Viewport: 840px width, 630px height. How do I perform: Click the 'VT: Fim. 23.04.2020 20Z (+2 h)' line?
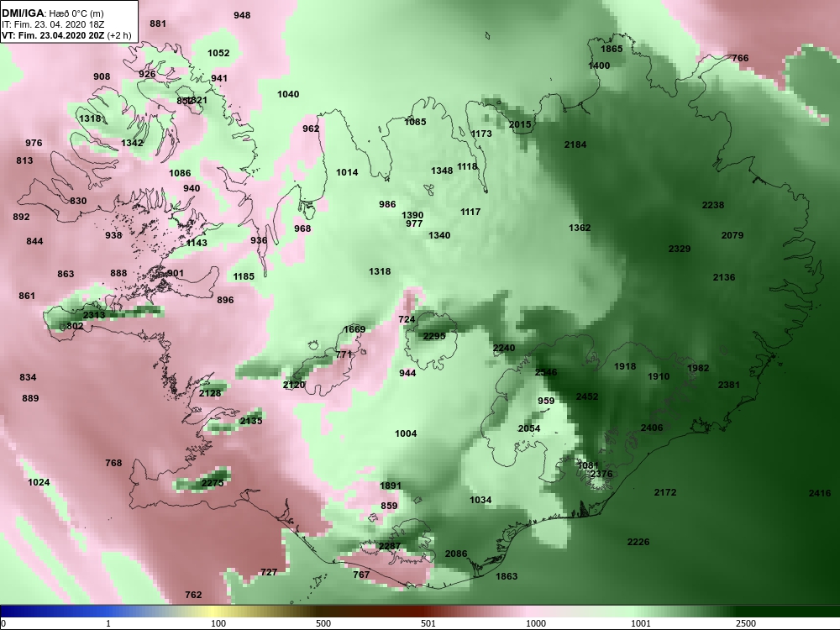pos(66,36)
